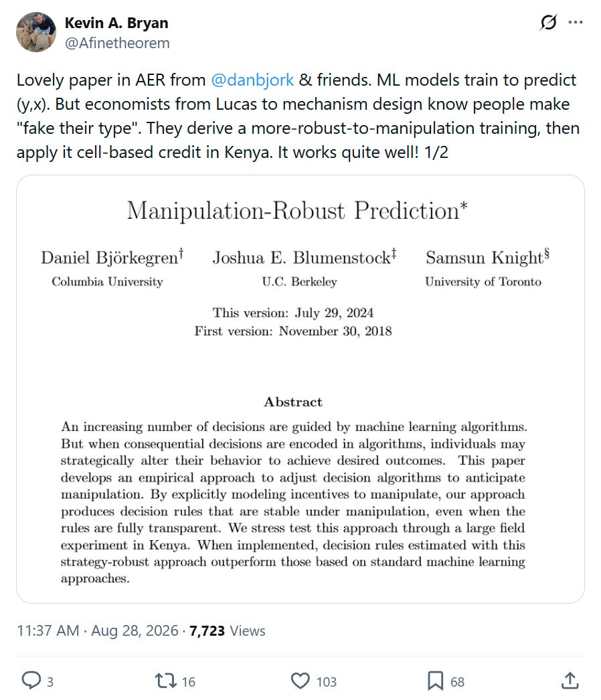The image size is (601, 700).
Task: Open the Kevin A. Bryan display name
Action: pos(116,23)
